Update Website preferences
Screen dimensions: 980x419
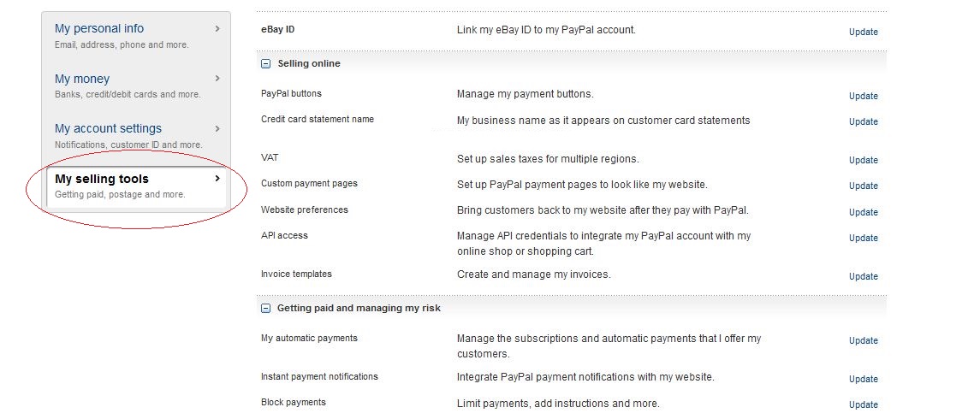tap(863, 212)
